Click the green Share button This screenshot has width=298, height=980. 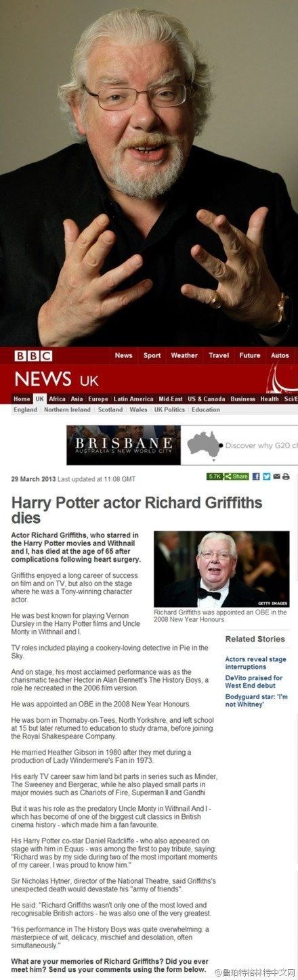(236, 476)
